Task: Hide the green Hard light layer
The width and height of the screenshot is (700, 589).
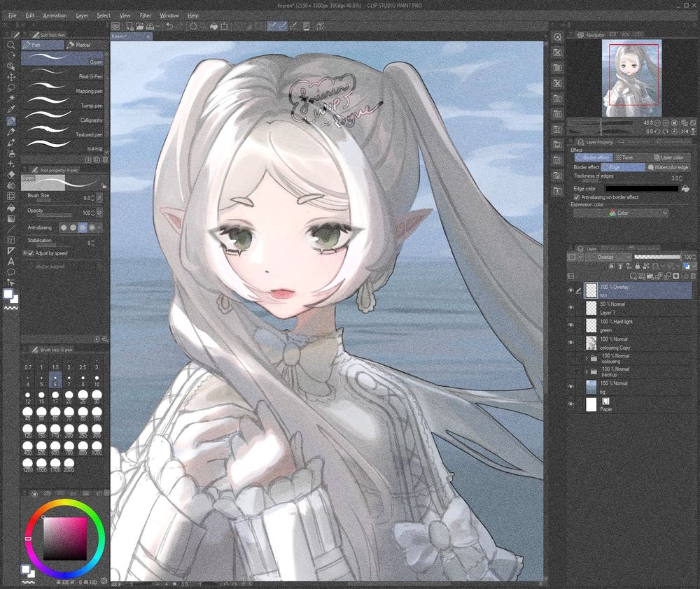Action: 570,325
